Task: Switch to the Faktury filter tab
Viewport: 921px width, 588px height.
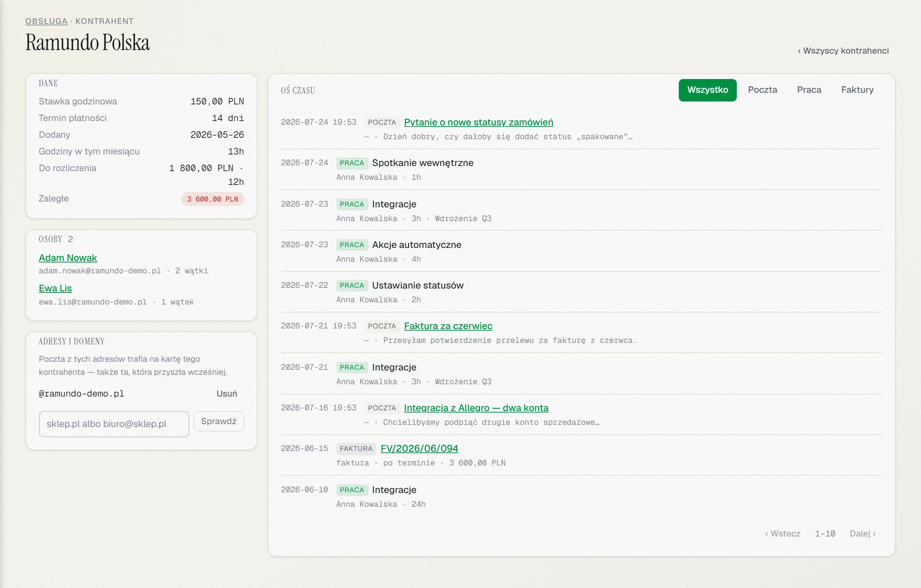Action: pos(857,90)
